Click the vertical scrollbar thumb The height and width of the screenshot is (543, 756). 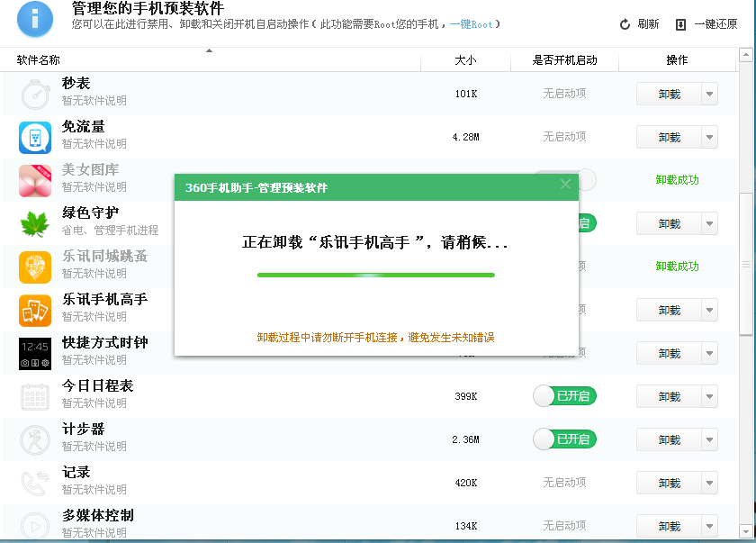click(746, 263)
